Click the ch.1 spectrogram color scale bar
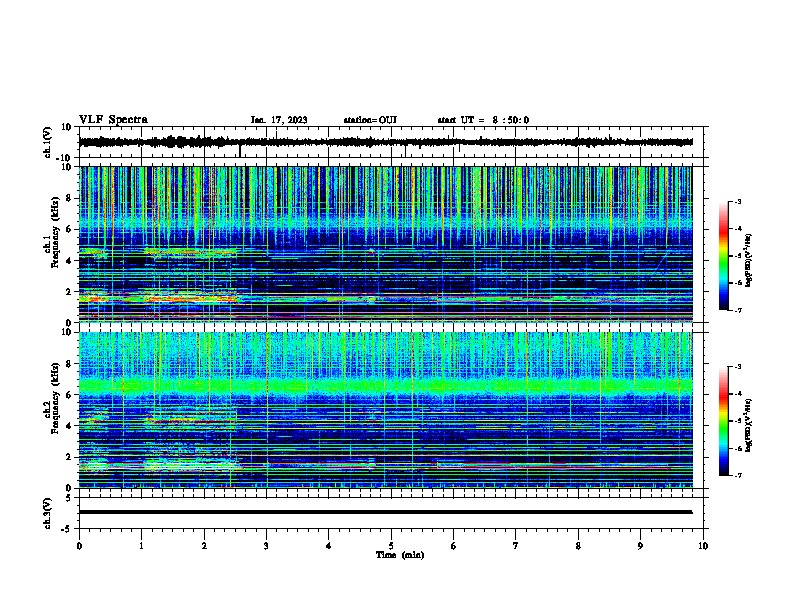792x612 pixels. pos(723,256)
